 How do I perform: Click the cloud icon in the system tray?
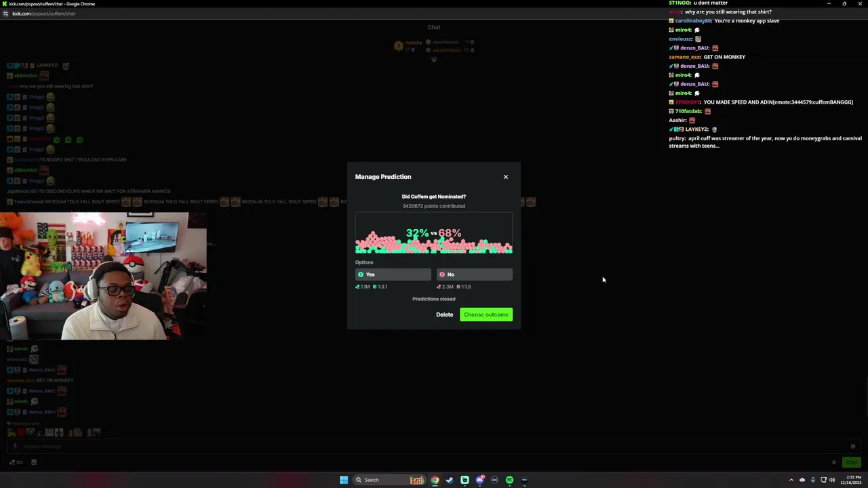coord(802,480)
